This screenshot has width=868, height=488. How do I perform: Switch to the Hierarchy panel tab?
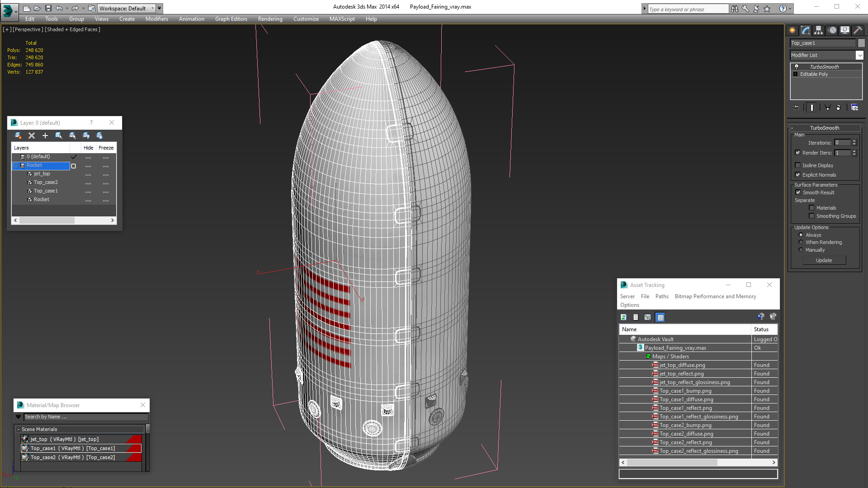[x=819, y=30]
